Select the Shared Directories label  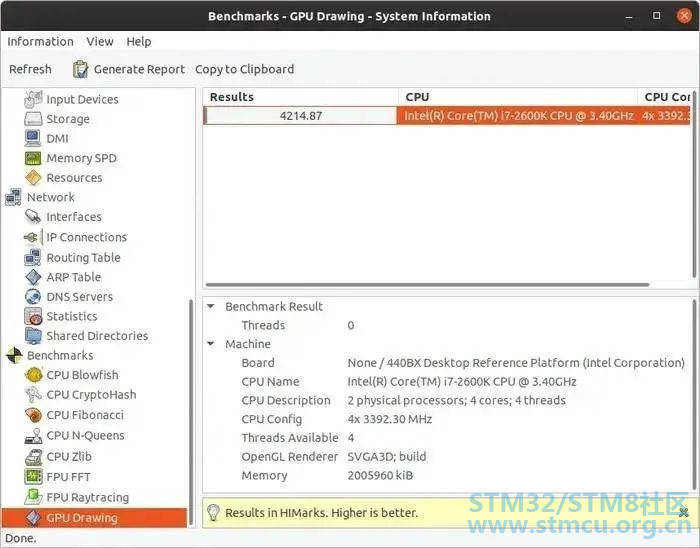97,336
